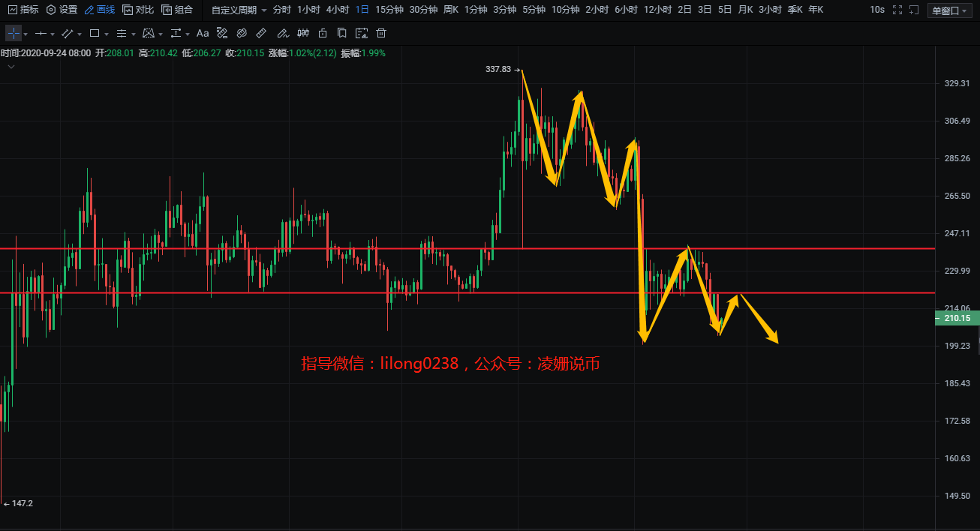This screenshot has height=531, width=980.
Task: Toggle the 对比 compare mode
Action: tap(138, 10)
